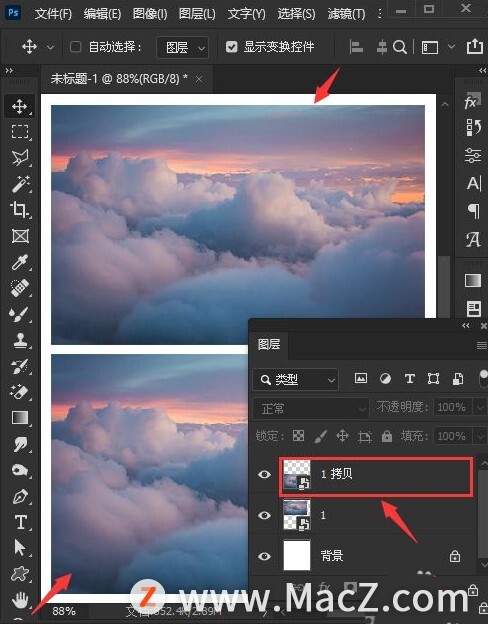Image resolution: width=488 pixels, height=624 pixels.
Task: Select the Crop tool
Action: 20,210
